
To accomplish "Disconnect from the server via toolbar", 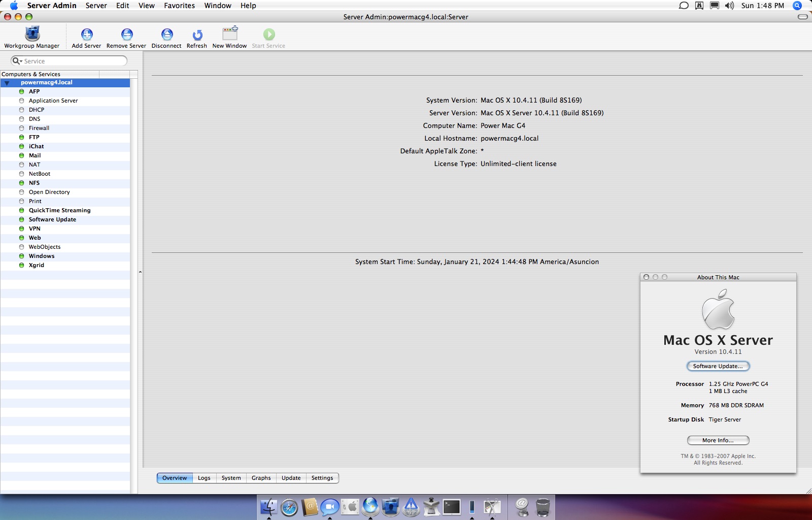I will point(166,37).
